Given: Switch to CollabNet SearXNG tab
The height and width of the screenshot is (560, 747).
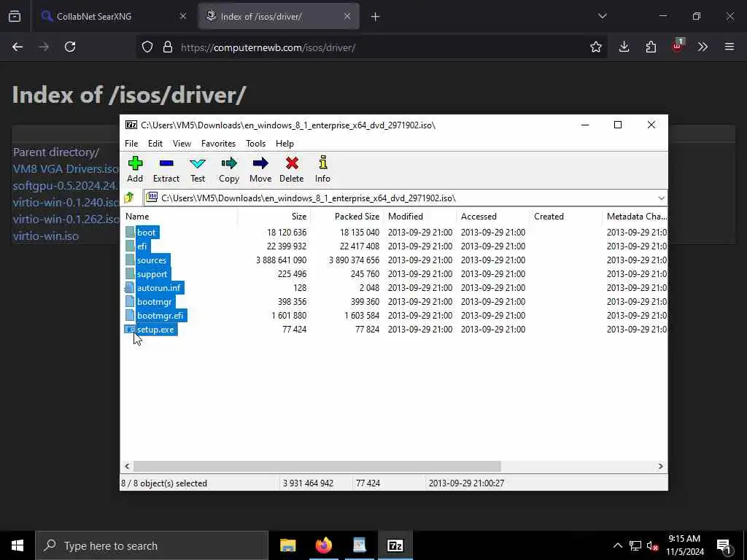Looking at the screenshot, I should (x=113, y=16).
